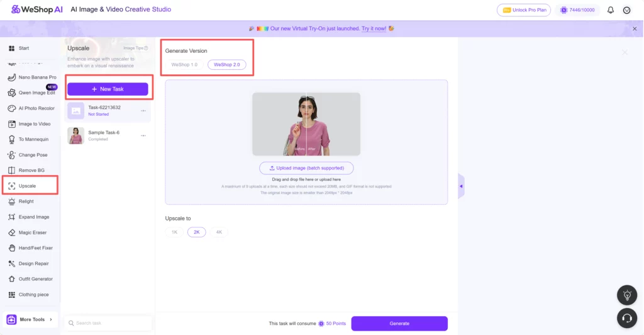The width and height of the screenshot is (644, 335).
Task: Click the 'Drag and drop file here' text
Action: click(x=306, y=179)
